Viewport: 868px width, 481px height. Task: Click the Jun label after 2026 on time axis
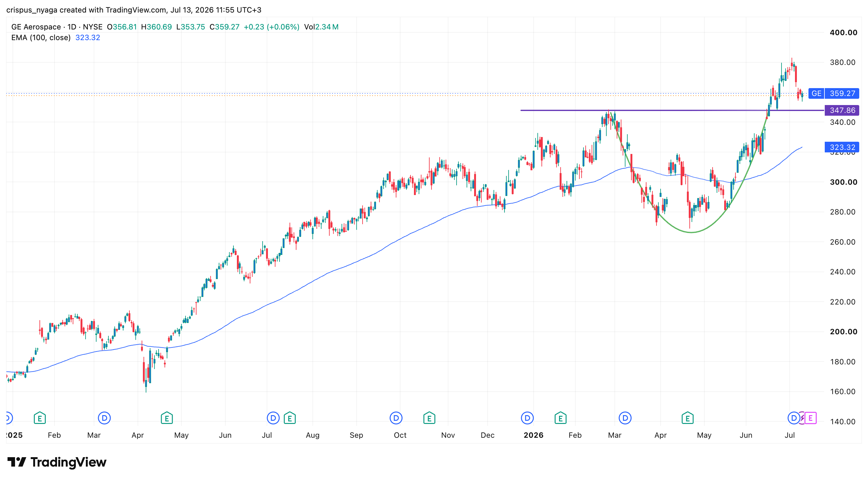coord(746,435)
